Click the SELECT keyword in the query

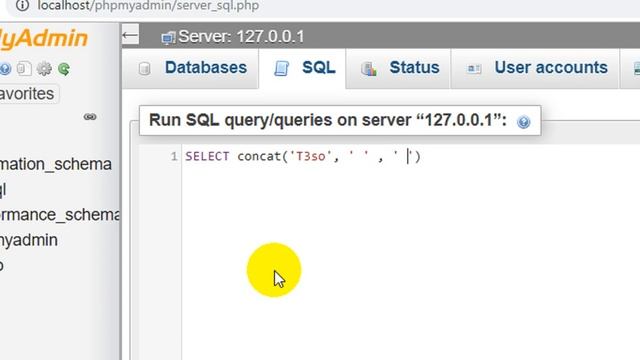tap(207, 156)
